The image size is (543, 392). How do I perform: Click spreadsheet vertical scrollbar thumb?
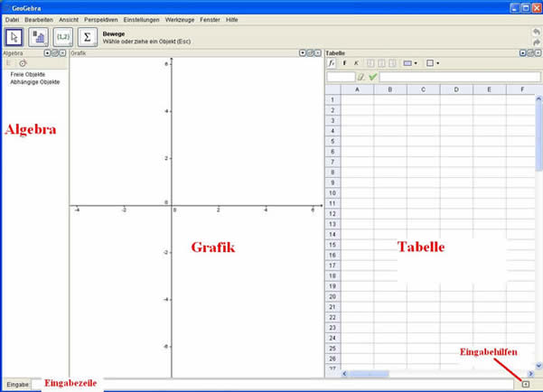[x=538, y=136]
